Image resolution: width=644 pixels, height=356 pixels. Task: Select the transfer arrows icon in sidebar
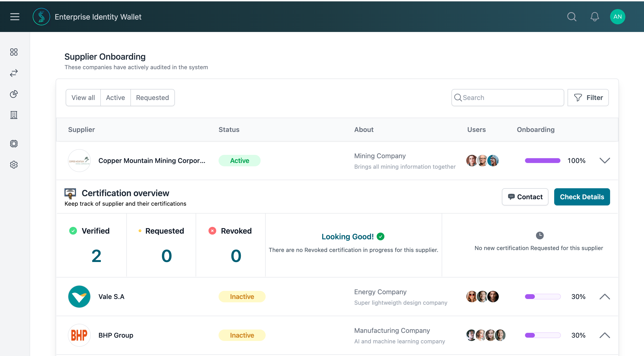coord(14,73)
